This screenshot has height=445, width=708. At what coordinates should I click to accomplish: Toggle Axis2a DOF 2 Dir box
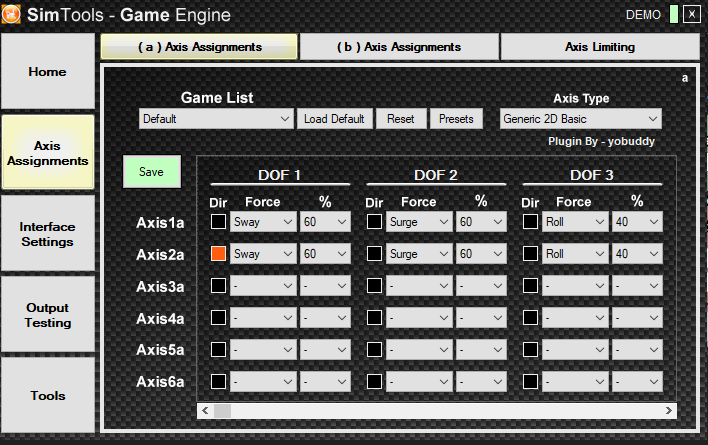tap(374, 254)
